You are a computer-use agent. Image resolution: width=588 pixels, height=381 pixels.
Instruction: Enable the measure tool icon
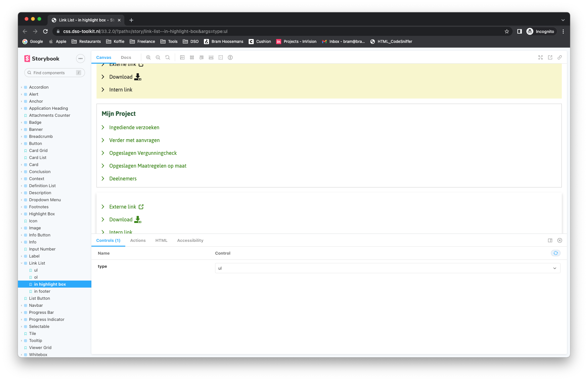tap(211, 57)
